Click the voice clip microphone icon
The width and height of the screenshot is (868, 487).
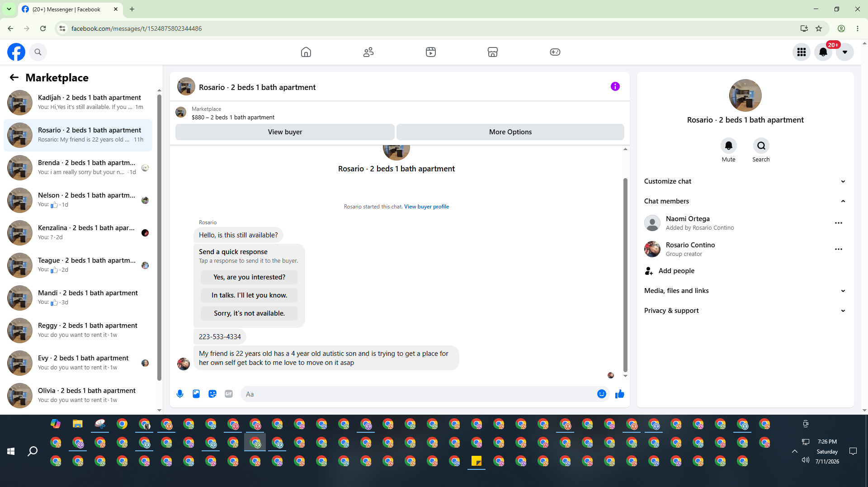point(180,394)
